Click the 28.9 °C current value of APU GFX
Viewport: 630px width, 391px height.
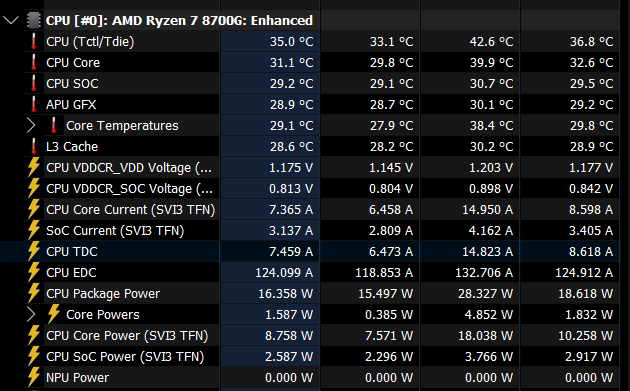point(291,104)
